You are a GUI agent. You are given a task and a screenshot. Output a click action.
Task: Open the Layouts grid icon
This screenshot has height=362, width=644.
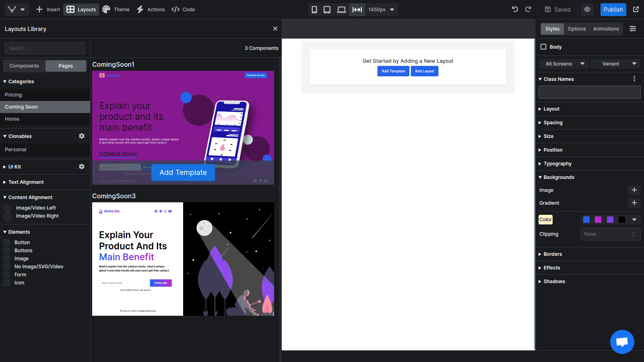[70, 9]
